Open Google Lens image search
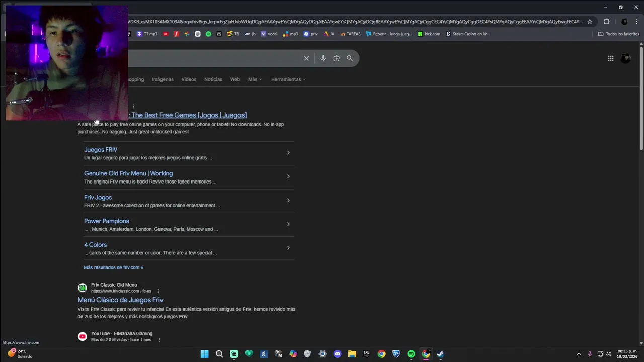 pyautogui.click(x=336, y=58)
